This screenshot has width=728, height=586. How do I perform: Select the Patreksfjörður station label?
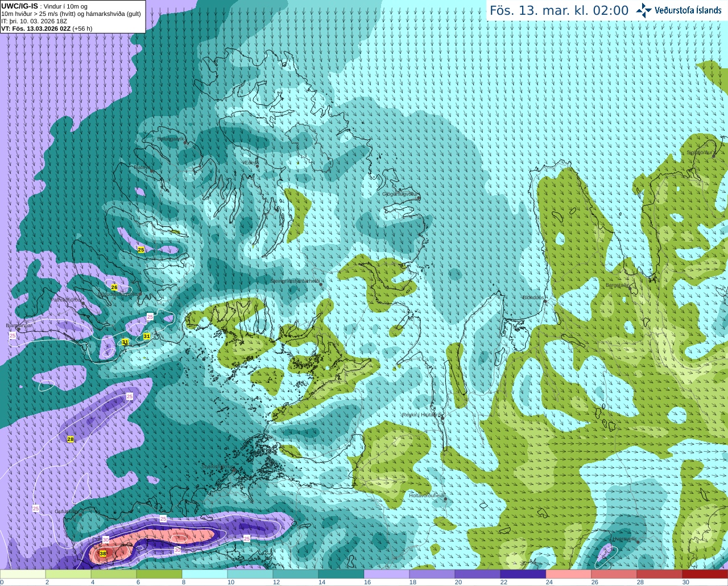point(67,299)
